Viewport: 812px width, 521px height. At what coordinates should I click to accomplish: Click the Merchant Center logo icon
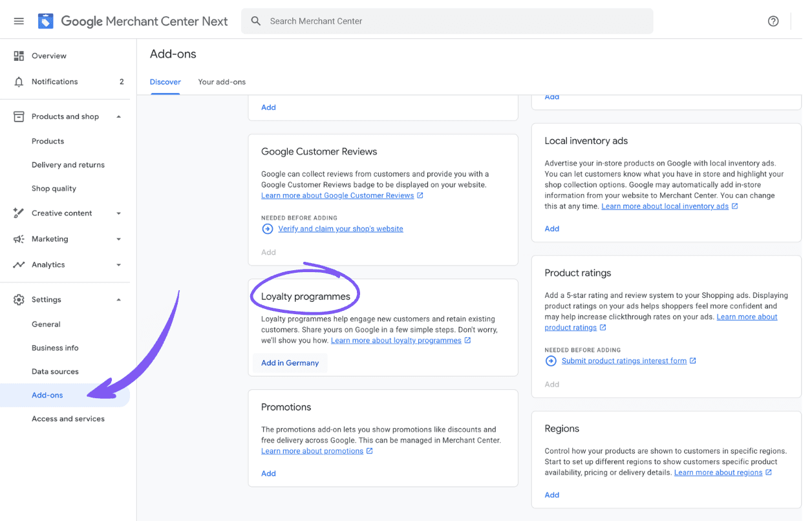point(45,21)
